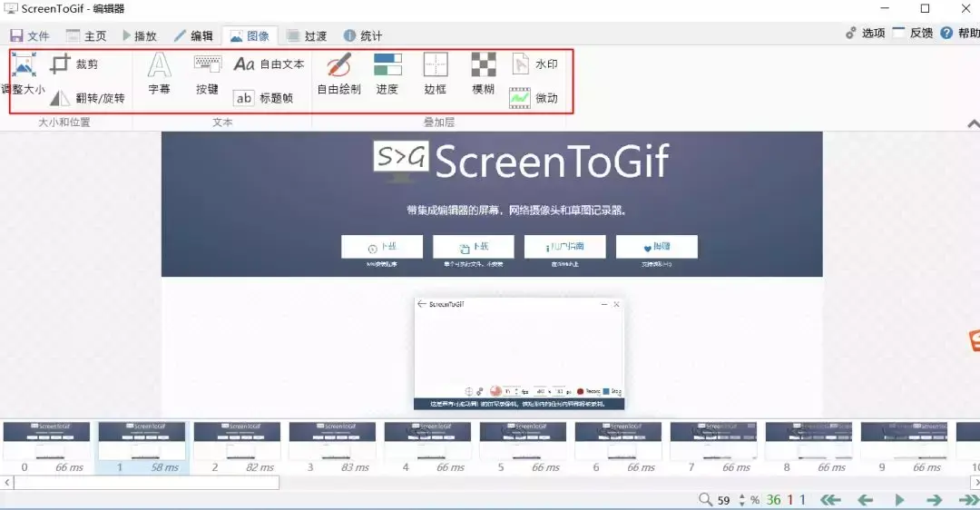This screenshot has width=980, height=510.
Task: Play the animation preview
Action: [x=899, y=500]
